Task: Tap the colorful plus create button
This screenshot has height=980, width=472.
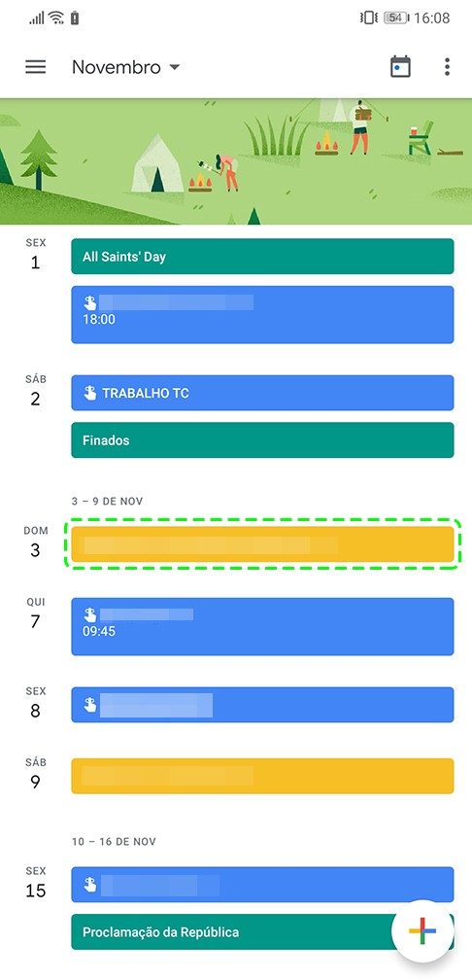Action: point(422,931)
